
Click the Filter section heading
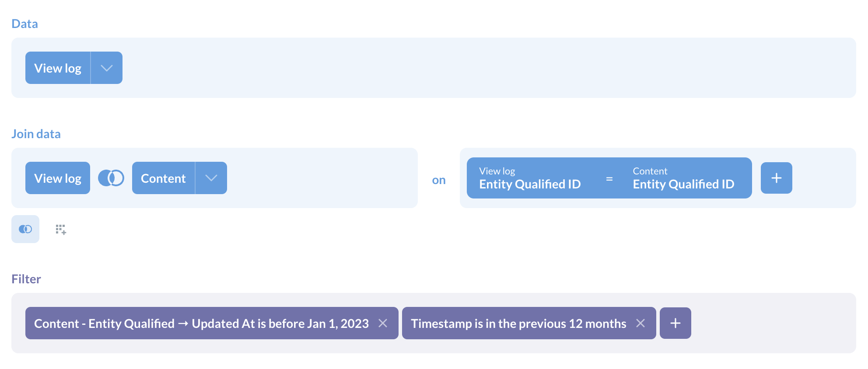click(26, 278)
